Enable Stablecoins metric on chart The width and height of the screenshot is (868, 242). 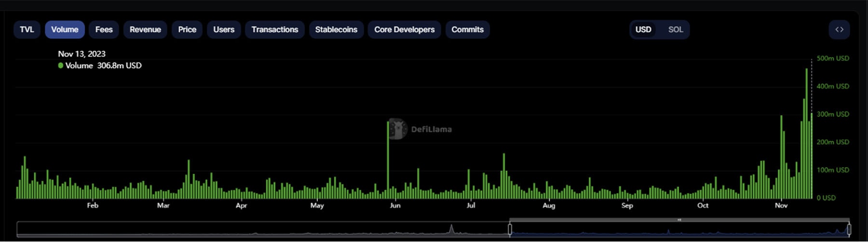coord(336,29)
